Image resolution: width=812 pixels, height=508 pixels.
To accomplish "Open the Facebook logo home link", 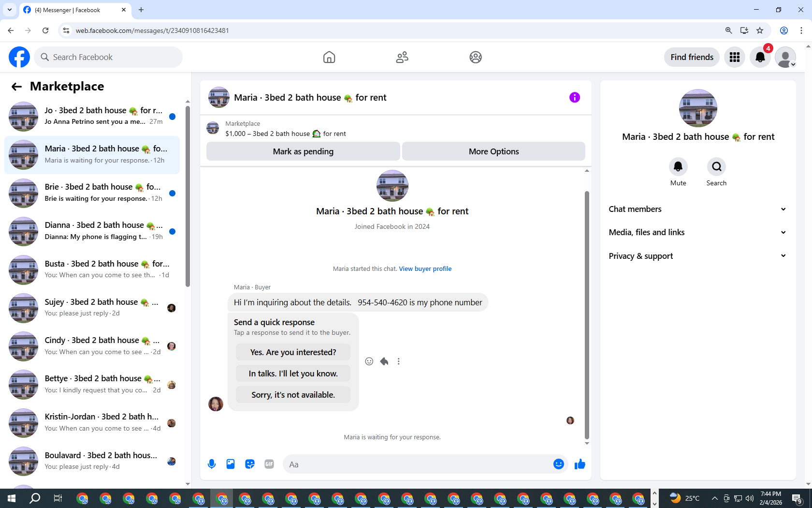I will 19,57.
